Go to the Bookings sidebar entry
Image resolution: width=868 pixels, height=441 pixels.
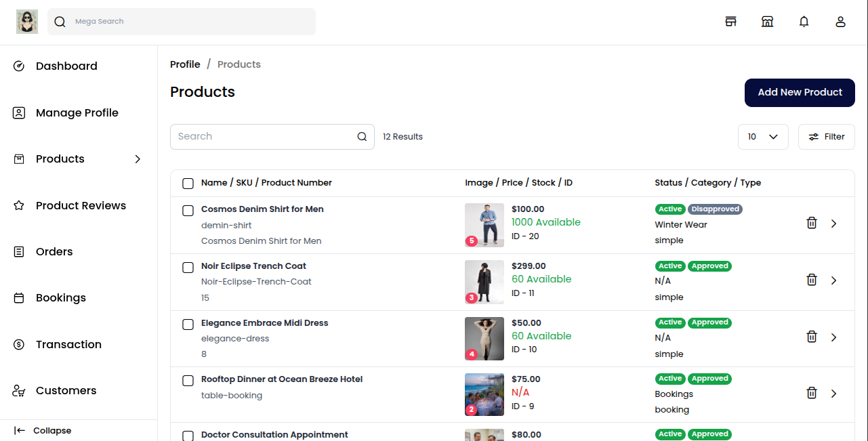click(61, 297)
